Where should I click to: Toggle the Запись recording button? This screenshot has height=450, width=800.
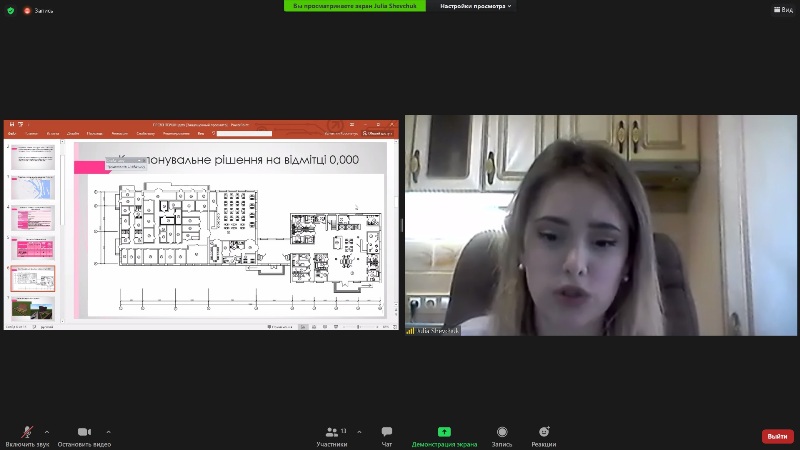click(502, 436)
